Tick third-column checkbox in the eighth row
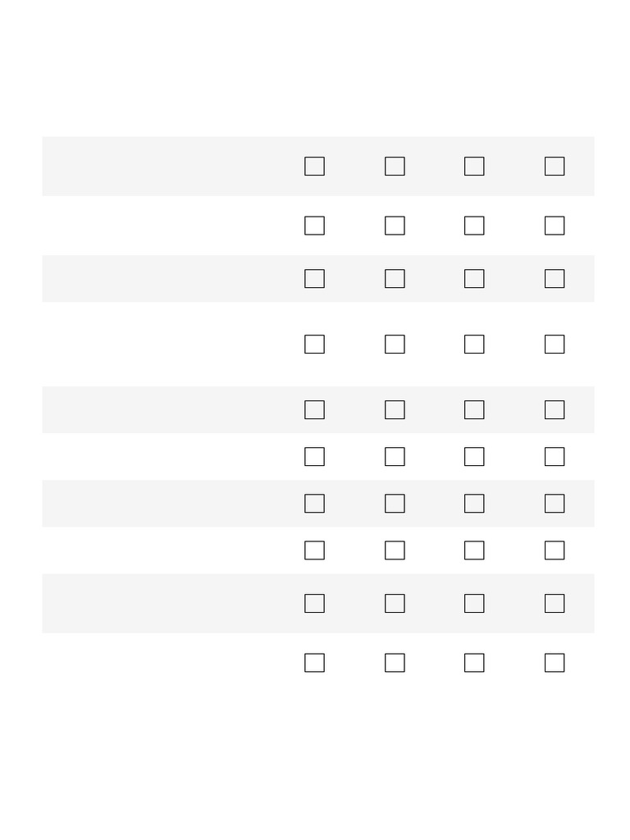Viewport: 630px width, 840px height. (x=474, y=550)
